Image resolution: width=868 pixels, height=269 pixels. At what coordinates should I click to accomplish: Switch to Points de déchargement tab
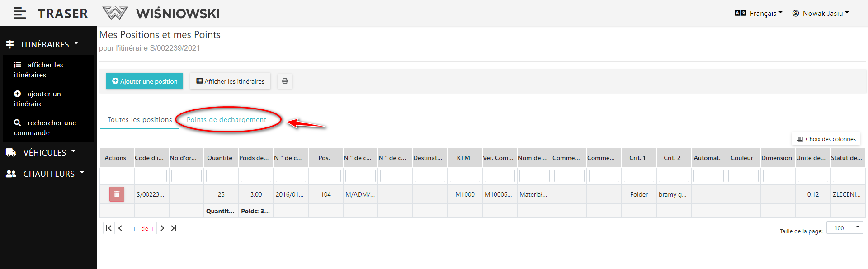click(x=226, y=120)
